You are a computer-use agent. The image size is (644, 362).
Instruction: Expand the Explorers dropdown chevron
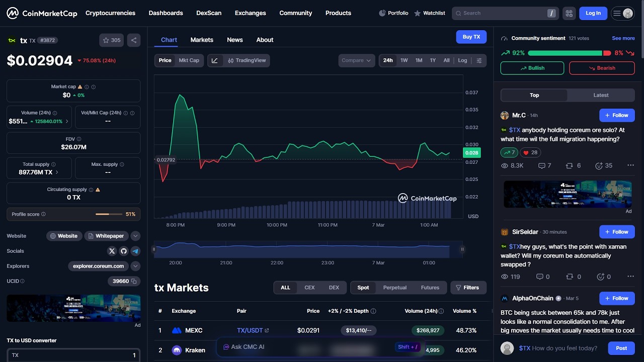pos(135,266)
